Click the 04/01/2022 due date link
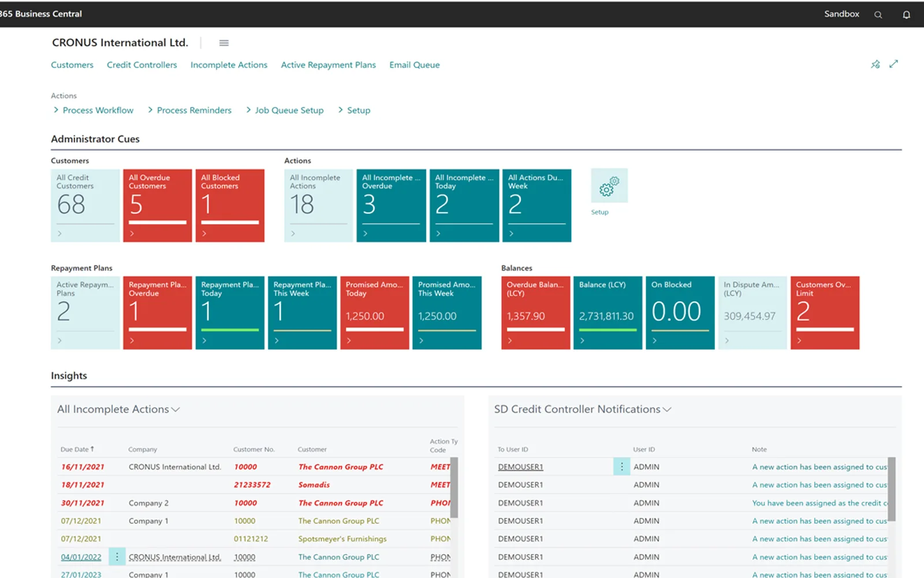 (81, 557)
